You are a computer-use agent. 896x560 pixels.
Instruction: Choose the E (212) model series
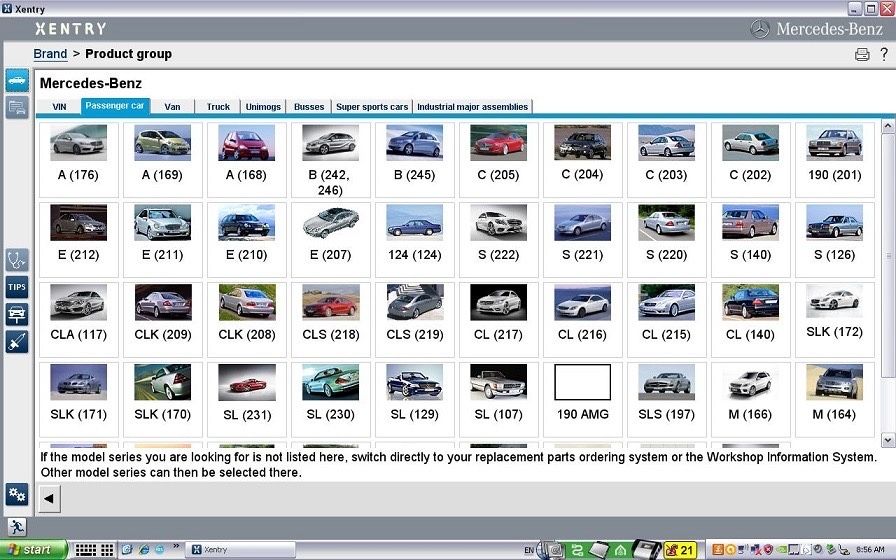click(78, 239)
